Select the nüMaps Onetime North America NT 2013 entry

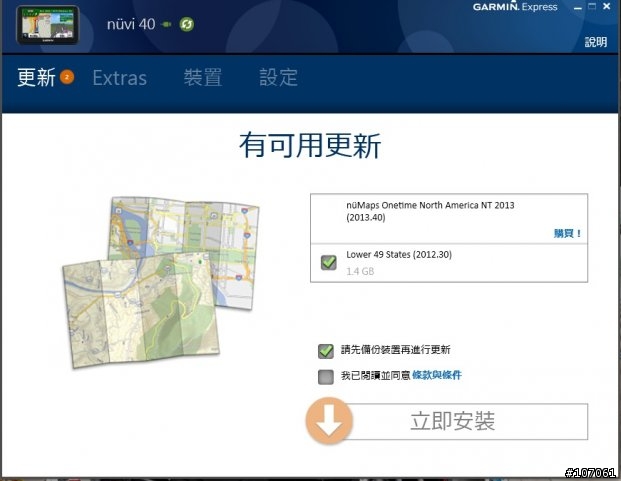[x=449, y=219]
